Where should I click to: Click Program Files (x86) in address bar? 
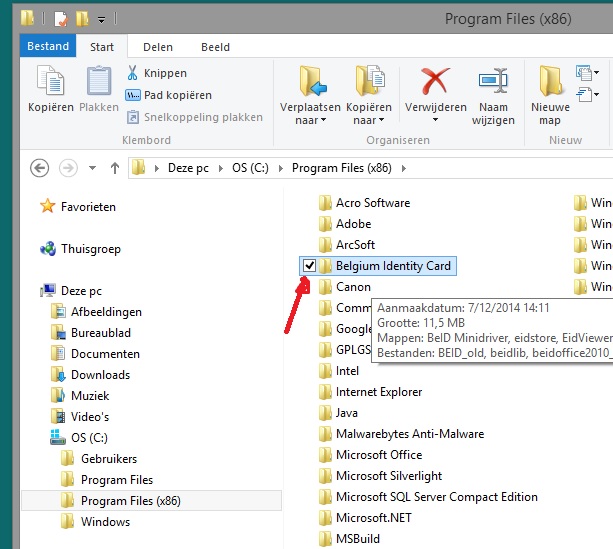click(342, 168)
